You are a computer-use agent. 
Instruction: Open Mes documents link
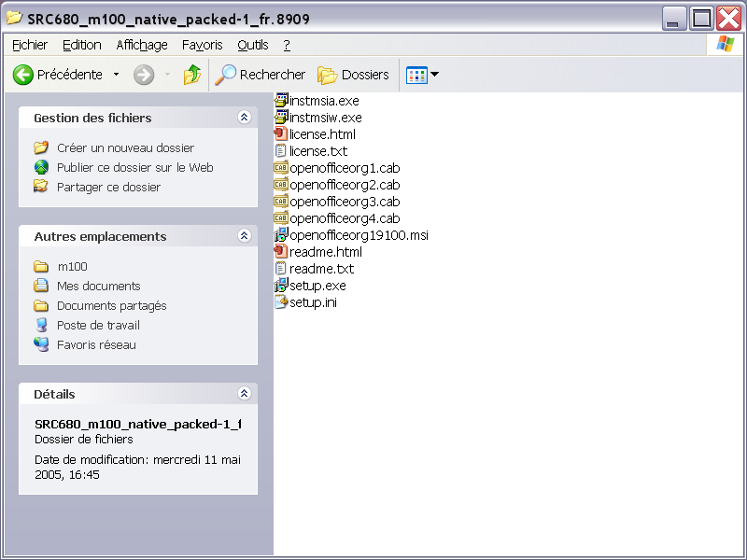click(x=99, y=287)
